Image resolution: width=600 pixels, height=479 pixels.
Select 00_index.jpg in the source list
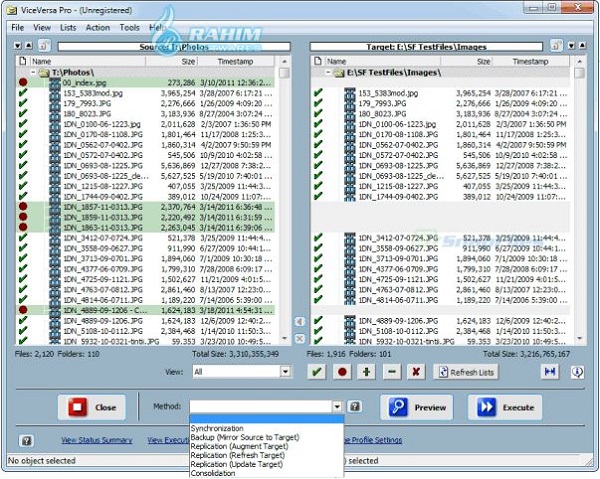pos(84,83)
